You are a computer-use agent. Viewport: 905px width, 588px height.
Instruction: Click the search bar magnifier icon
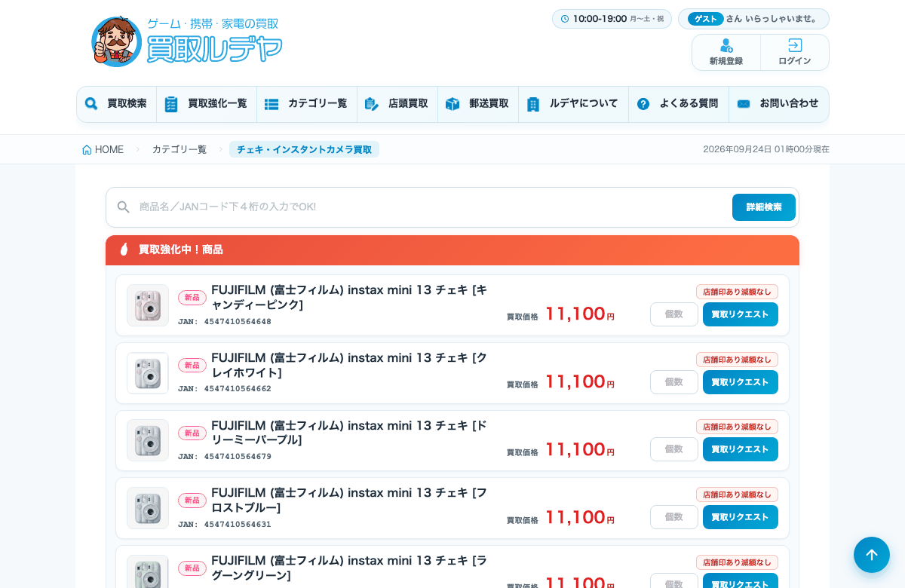pyautogui.click(x=124, y=207)
